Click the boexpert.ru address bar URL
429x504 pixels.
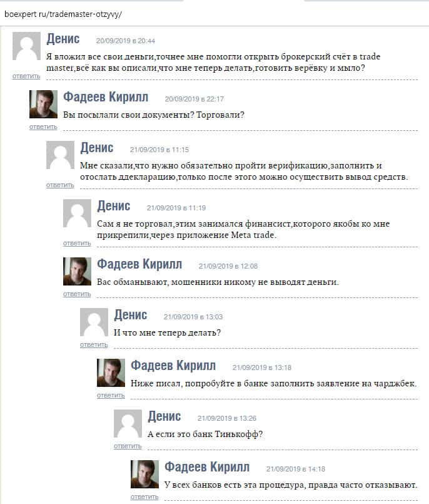coord(63,14)
